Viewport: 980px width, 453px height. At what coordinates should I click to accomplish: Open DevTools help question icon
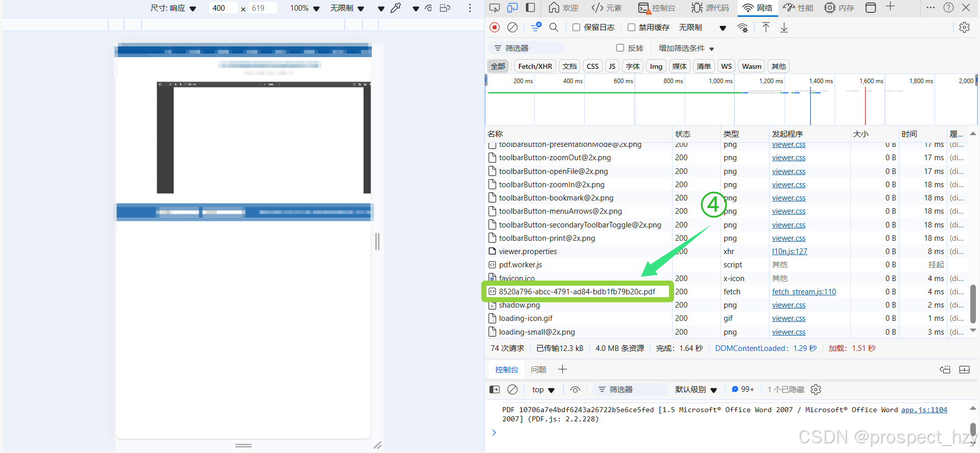pos(948,8)
